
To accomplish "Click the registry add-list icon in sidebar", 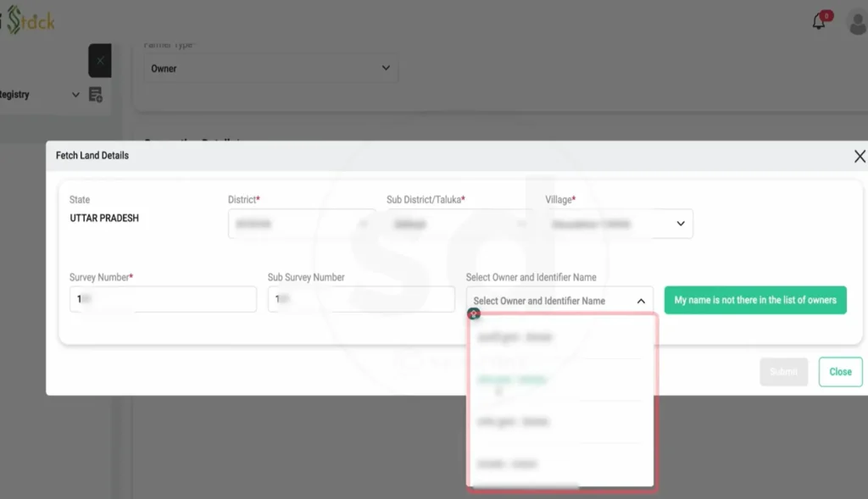I will 96,95.
